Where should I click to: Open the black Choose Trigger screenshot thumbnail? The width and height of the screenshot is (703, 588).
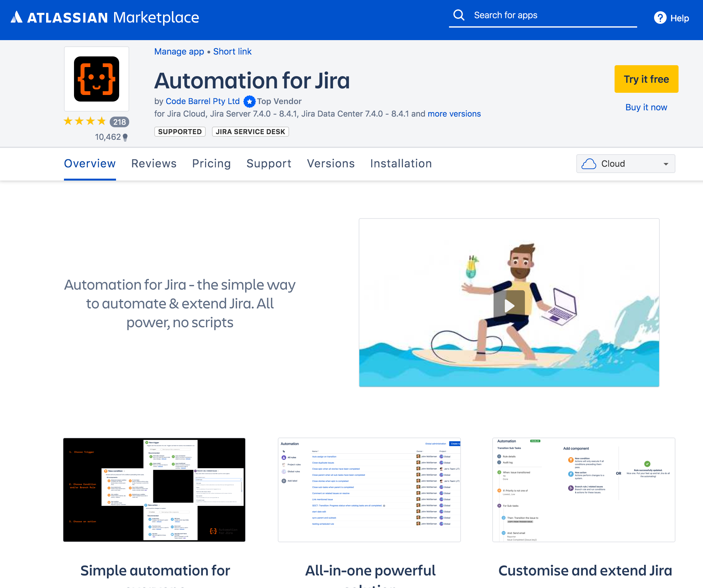[154, 490]
